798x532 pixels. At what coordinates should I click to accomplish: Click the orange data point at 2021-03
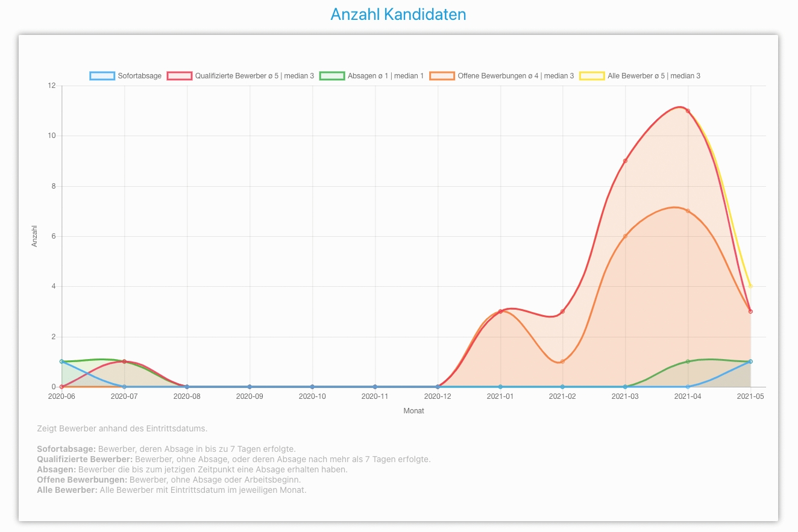click(x=625, y=236)
